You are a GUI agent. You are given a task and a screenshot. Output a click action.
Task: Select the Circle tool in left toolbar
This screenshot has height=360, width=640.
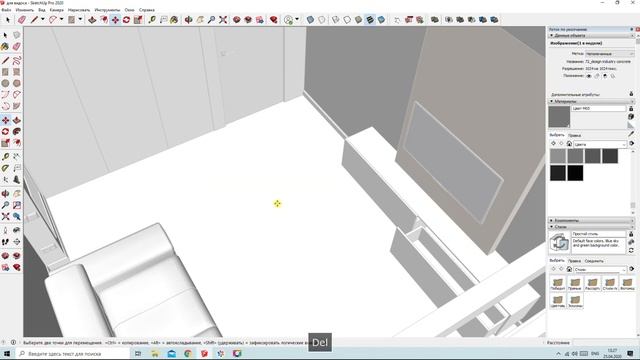click(5, 83)
